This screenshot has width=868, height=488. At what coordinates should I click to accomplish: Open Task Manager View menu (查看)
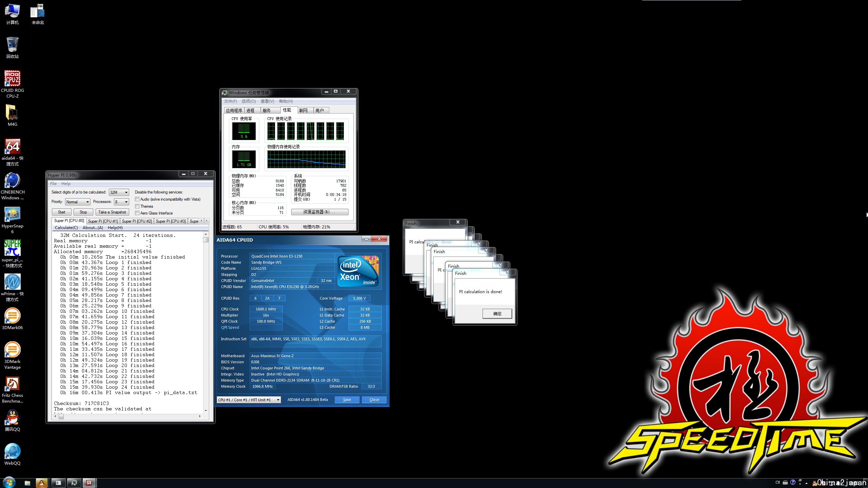[x=268, y=101]
